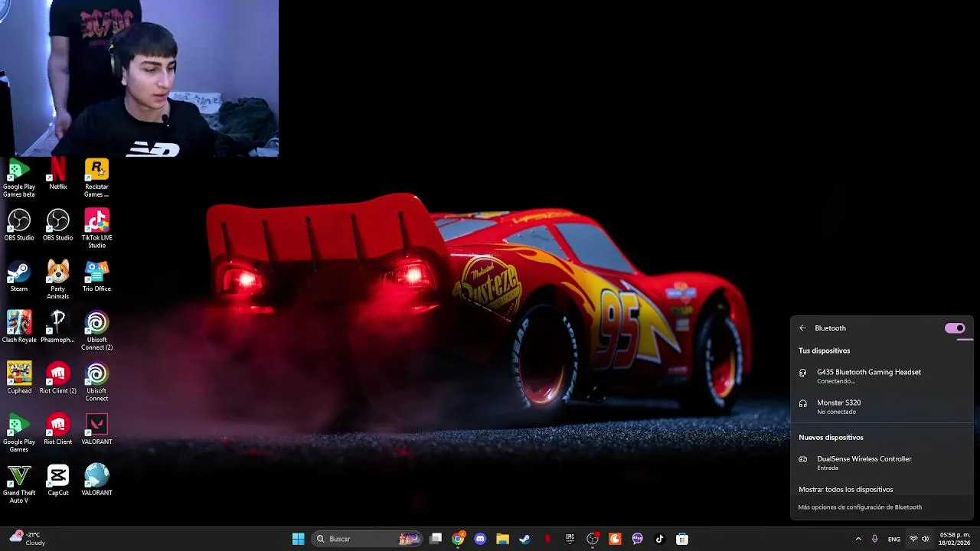Screen dimensions: 980x551
Task: Select the Monster S320 device
Action: point(882,406)
